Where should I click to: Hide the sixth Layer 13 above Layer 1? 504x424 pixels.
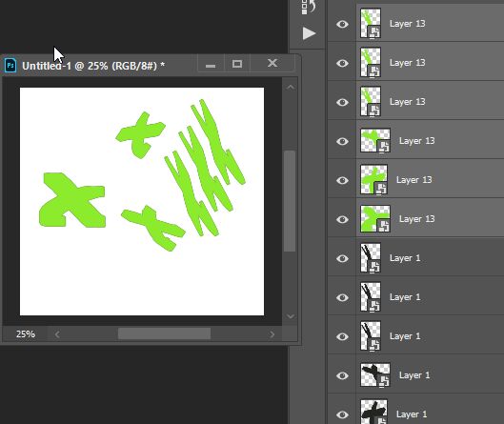point(342,219)
